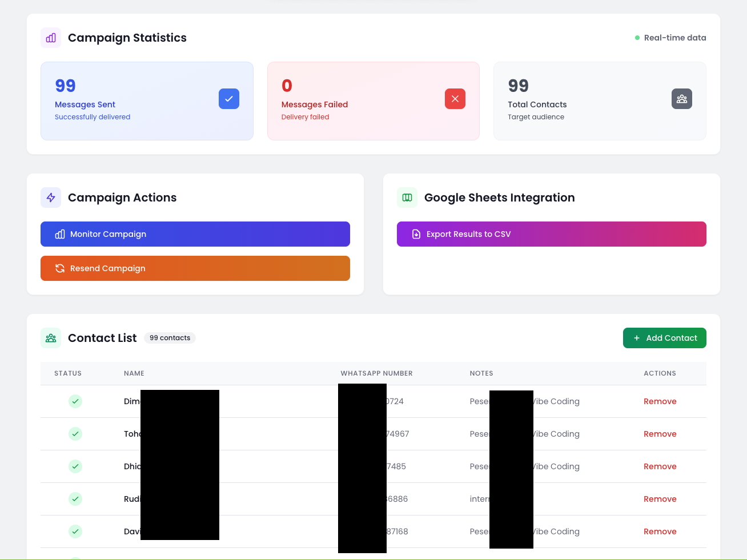Click the blue checkmark on Messages Sent card

click(229, 99)
